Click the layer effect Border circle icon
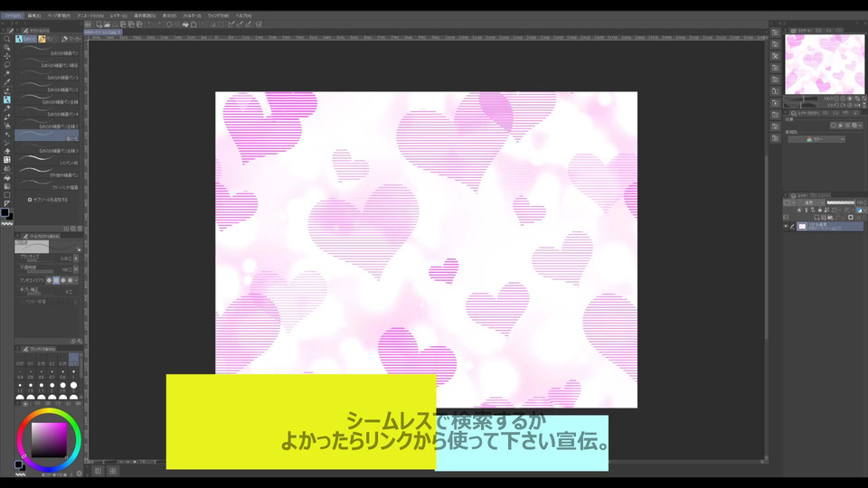The image size is (868, 488). [833, 126]
